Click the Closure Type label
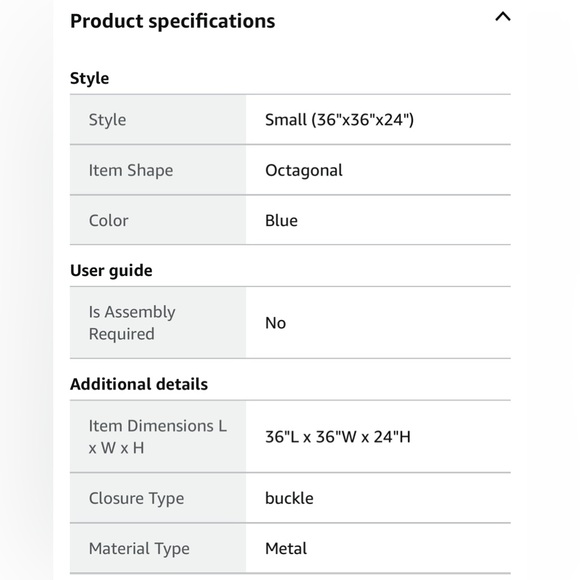The height and width of the screenshot is (580, 580). (x=136, y=499)
